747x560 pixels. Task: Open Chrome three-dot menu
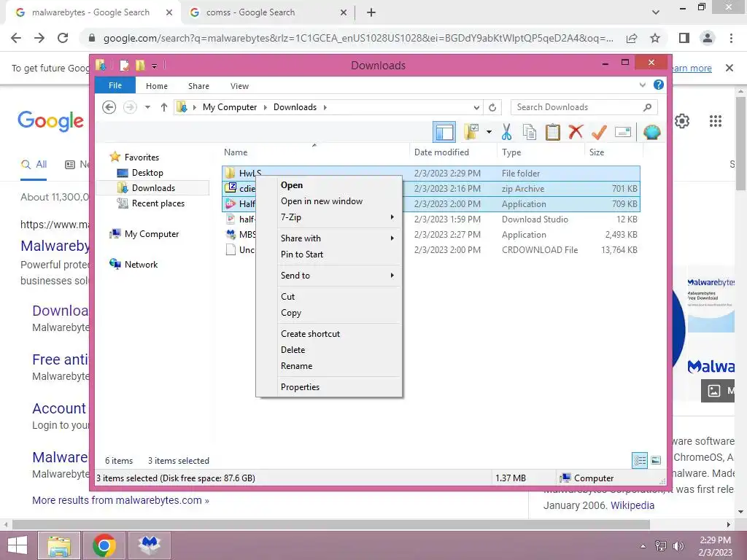(731, 38)
